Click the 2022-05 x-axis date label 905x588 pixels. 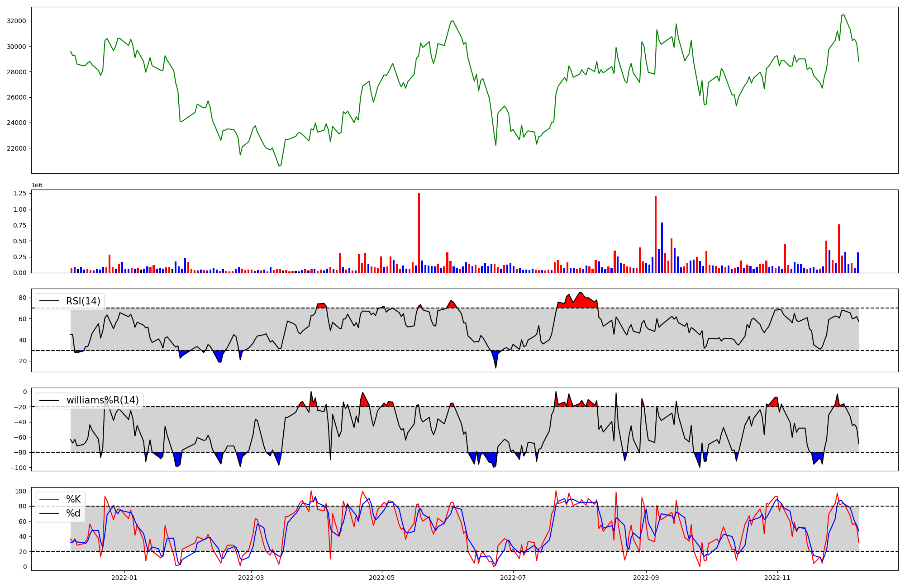382,578
